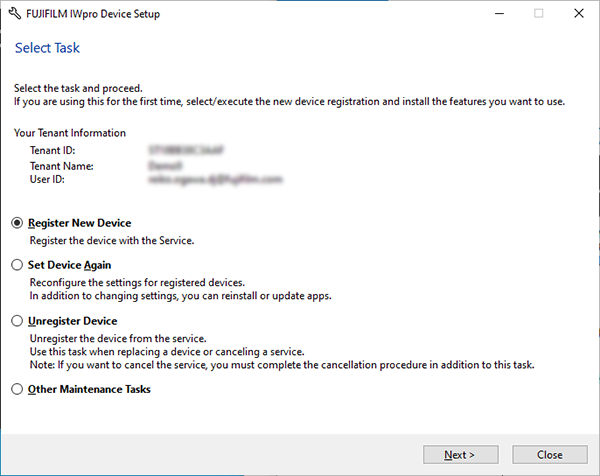The width and height of the screenshot is (600, 476).
Task: Click 'you can reinstall or update apps' line
Action: (x=181, y=296)
